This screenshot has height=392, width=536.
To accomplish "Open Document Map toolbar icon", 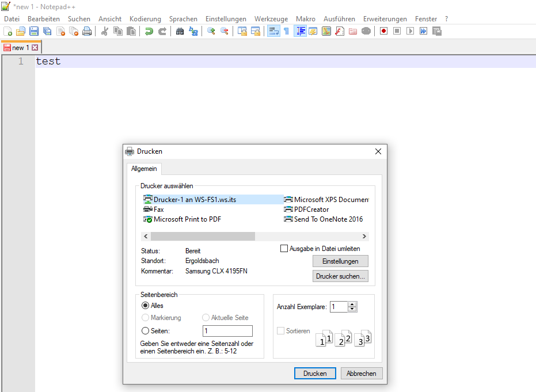I will pos(326,32).
